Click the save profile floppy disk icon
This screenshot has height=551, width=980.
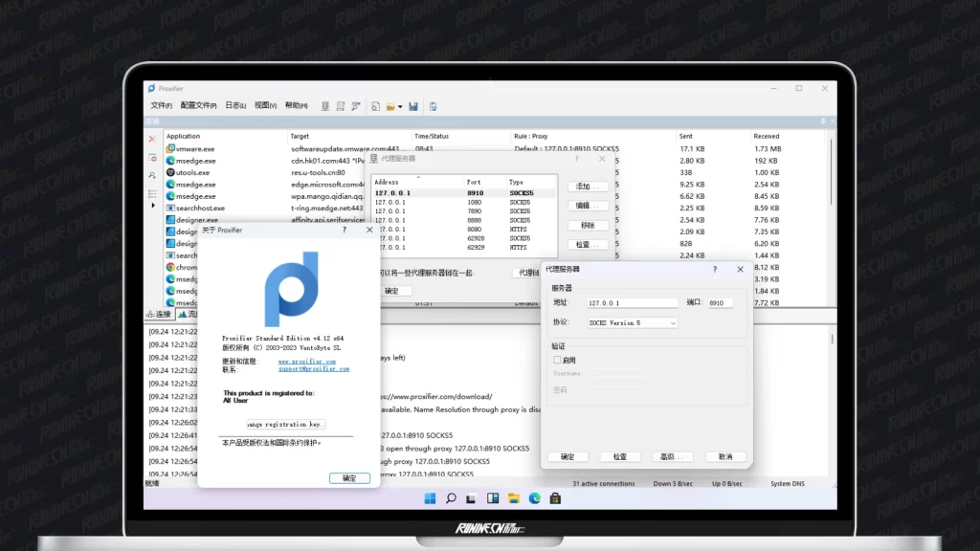(413, 106)
